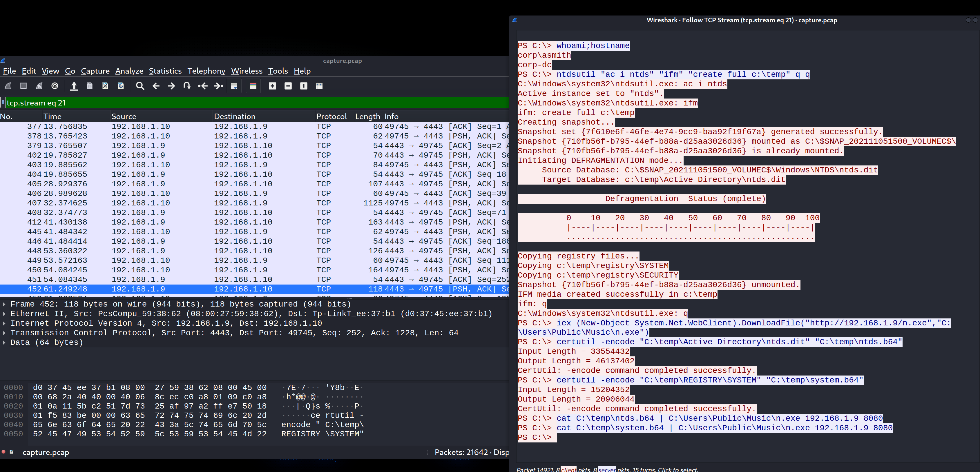
Task: Go to specified packet curved arrow icon
Action: coord(187,86)
